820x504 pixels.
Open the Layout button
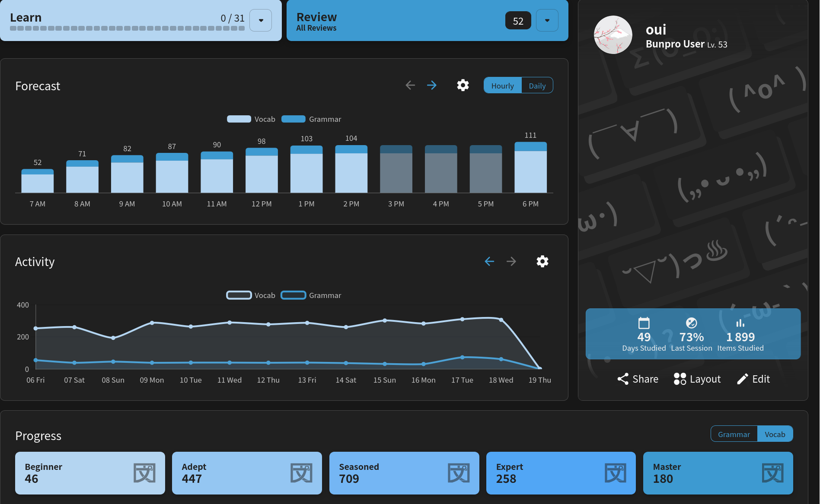coord(697,379)
